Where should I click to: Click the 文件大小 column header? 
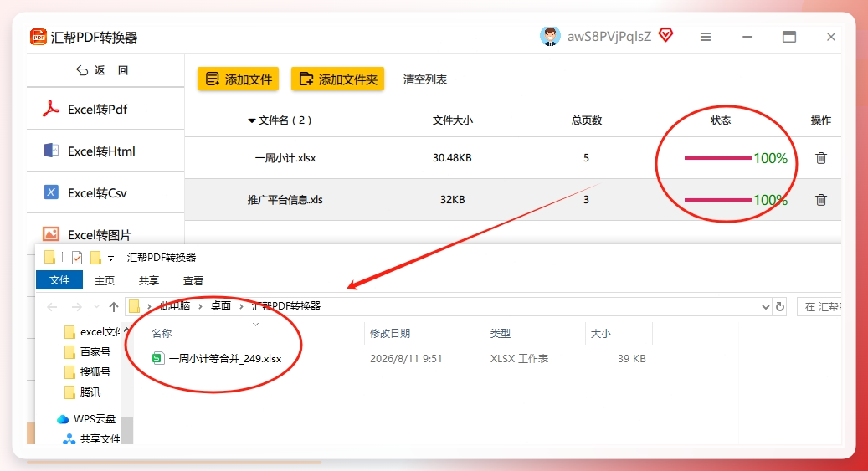pyautogui.click(x=452, y=120)
